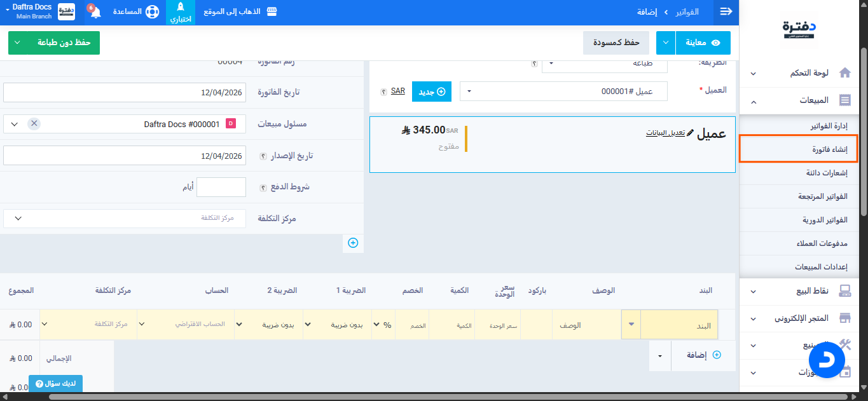Click the حفظ كمسودة button
The width and height of the screenshot is (868, 401).
pos(616,43)
